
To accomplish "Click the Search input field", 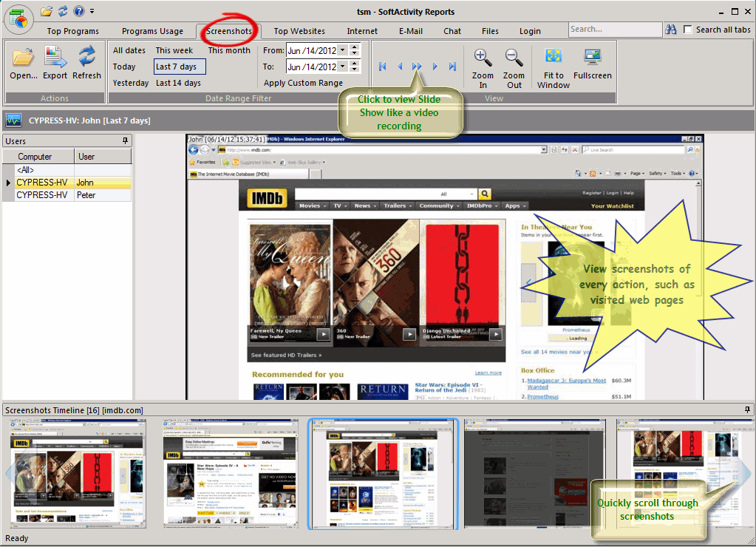I will [x=615, y=30].
